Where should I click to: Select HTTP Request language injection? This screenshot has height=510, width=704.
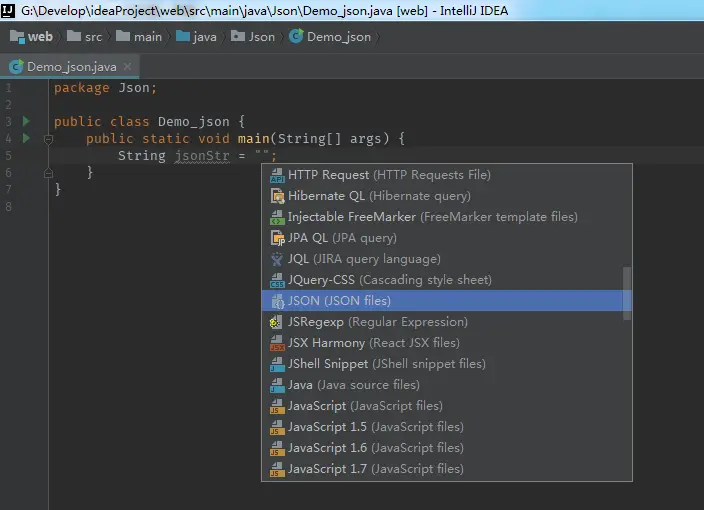447,175
